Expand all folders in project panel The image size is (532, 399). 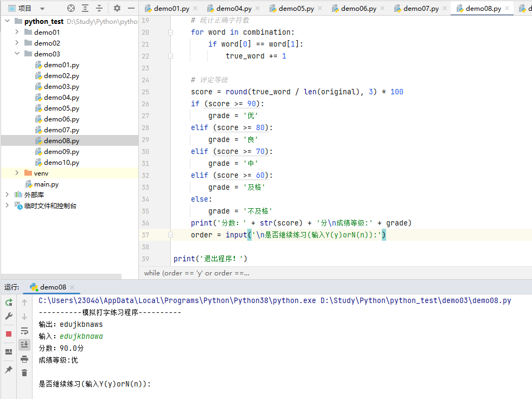pos(85,8)
